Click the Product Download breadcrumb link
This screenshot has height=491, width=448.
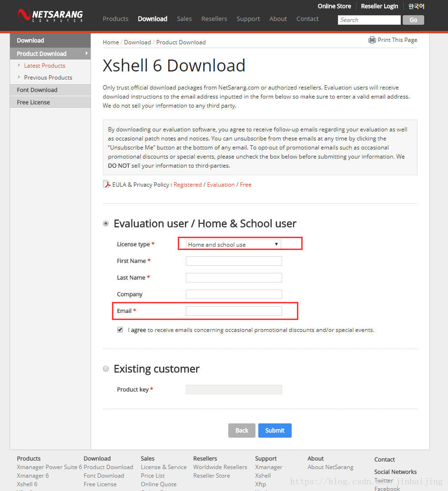[181, 42]
